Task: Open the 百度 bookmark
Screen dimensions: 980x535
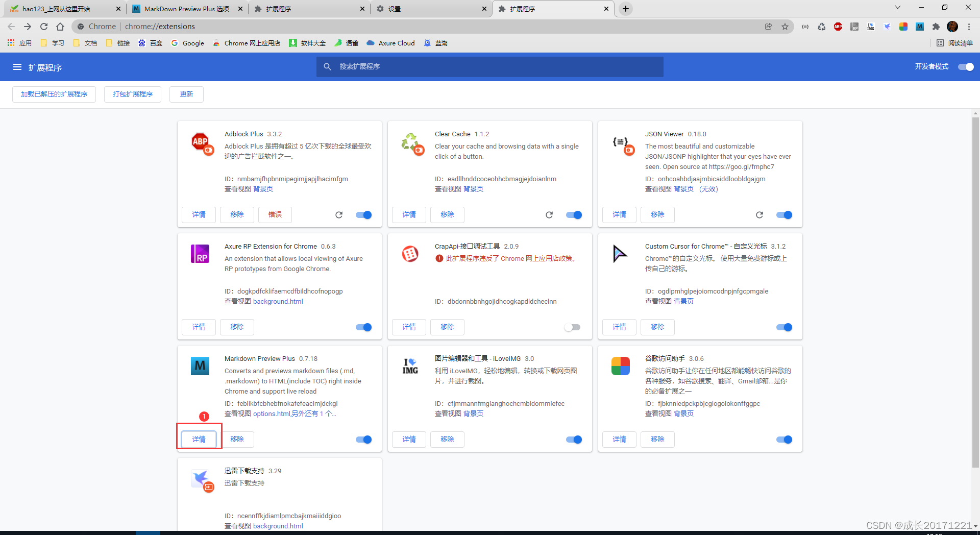Action: 150,43
